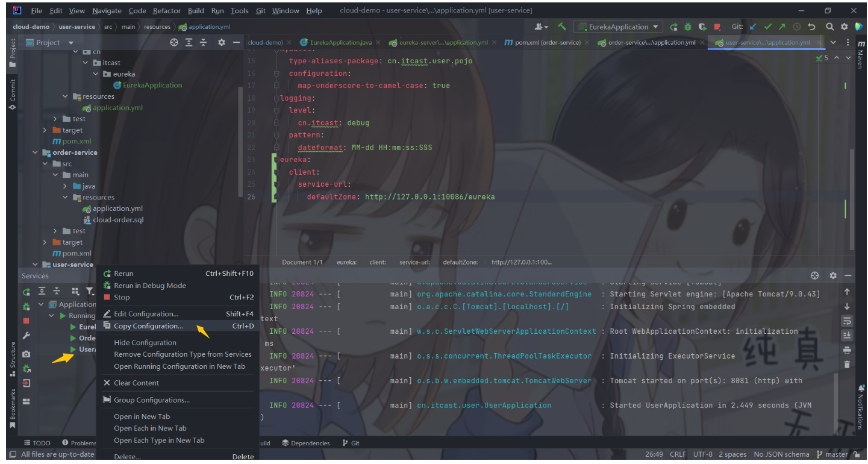Switch to EurekaApplication.java editor tab
868x464 pixels.
point(341,42)
